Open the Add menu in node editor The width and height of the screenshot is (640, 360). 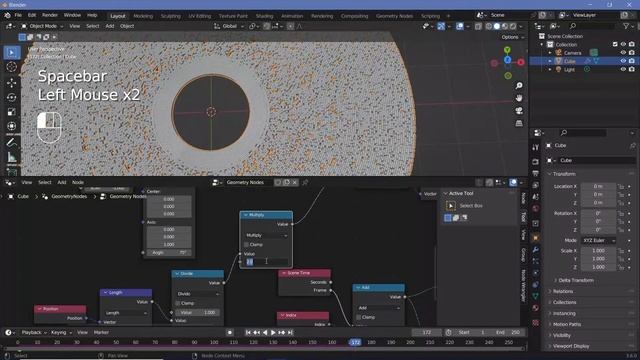[62, 182]
